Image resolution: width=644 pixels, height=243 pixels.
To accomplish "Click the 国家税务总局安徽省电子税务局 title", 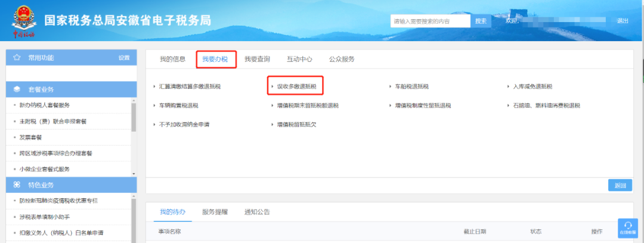I will 128,20.
